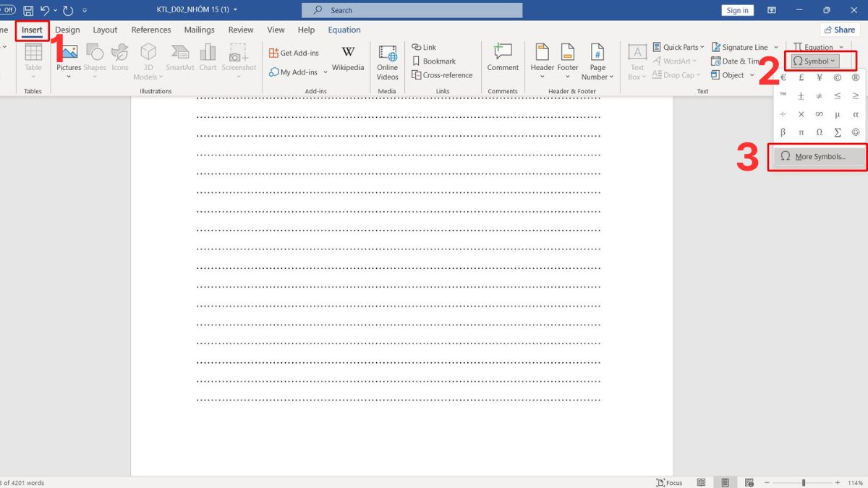Open the Help tab
868x488 pixels.
306,30
